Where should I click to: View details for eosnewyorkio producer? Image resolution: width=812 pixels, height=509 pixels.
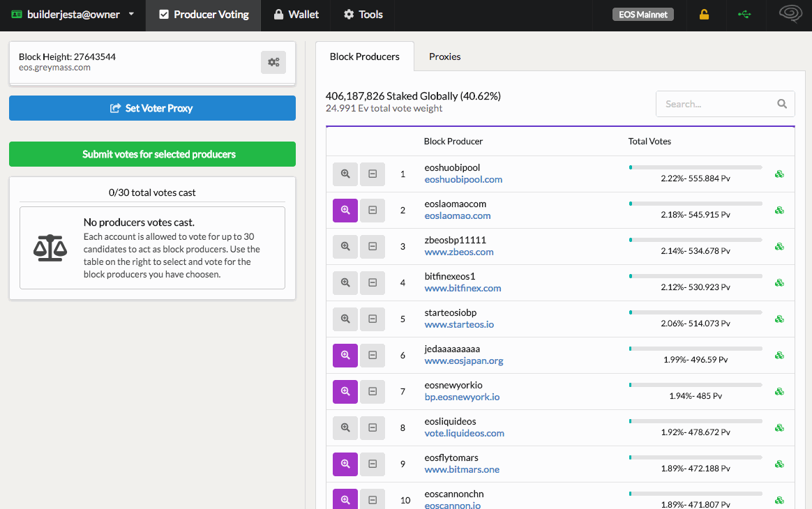[345, 391]
